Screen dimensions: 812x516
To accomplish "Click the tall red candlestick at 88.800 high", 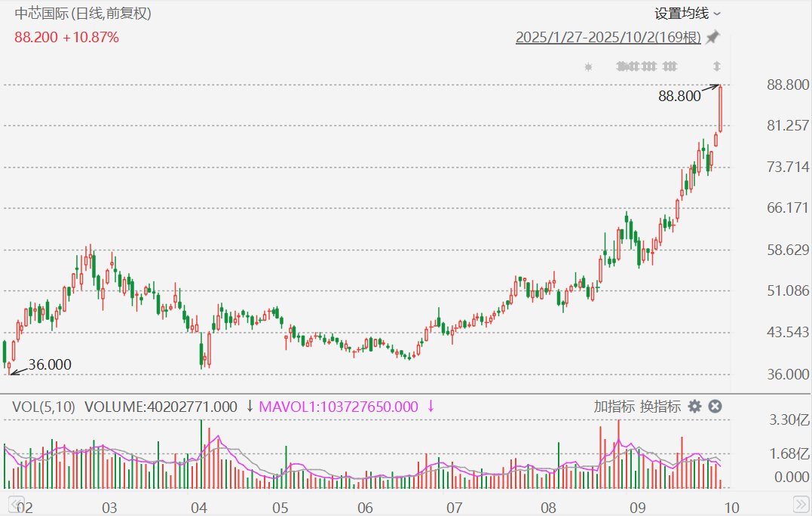I will click(721, 109).
